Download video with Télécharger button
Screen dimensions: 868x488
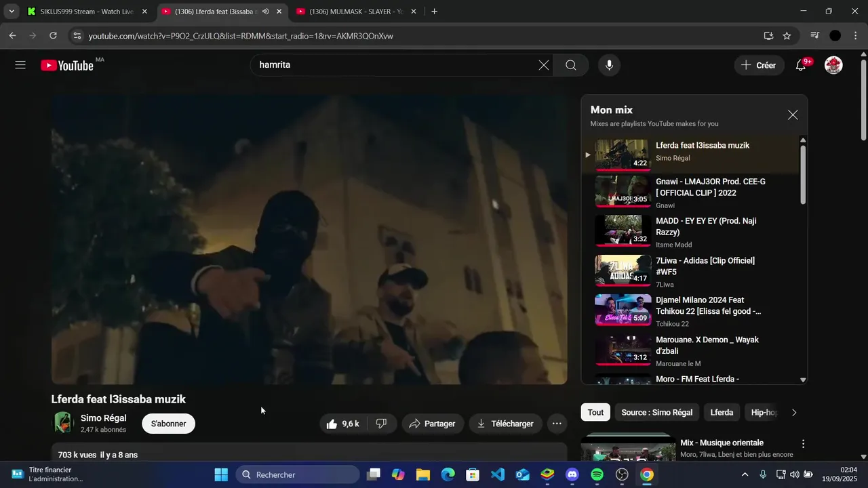(x=505, y=424)
